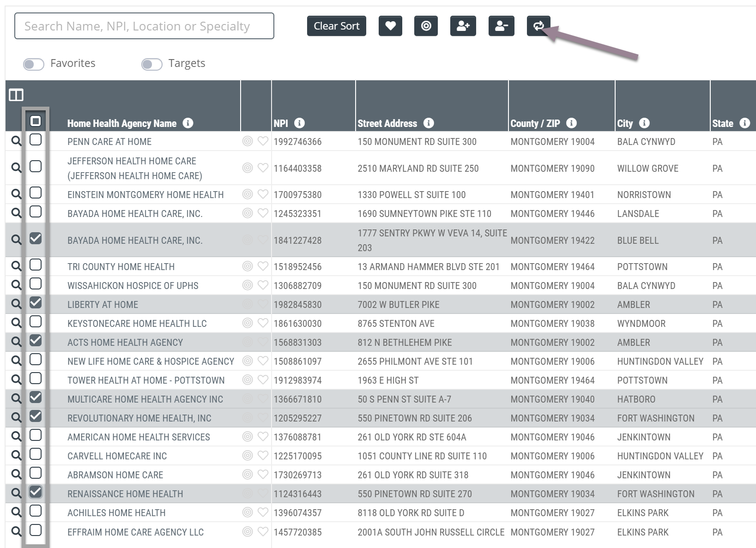Click the Blue Bell city cell
This screenshot has width=756, height=548.
point(638,241)
